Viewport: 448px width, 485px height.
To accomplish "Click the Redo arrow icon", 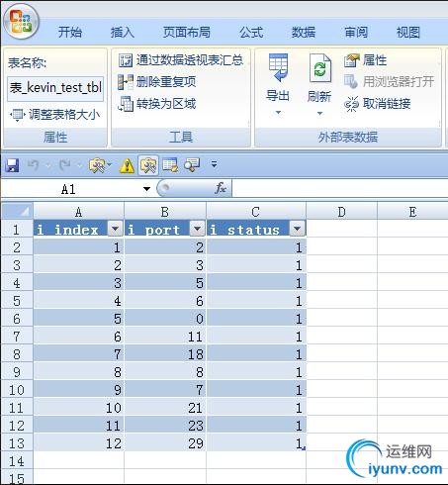I will 65,165.
